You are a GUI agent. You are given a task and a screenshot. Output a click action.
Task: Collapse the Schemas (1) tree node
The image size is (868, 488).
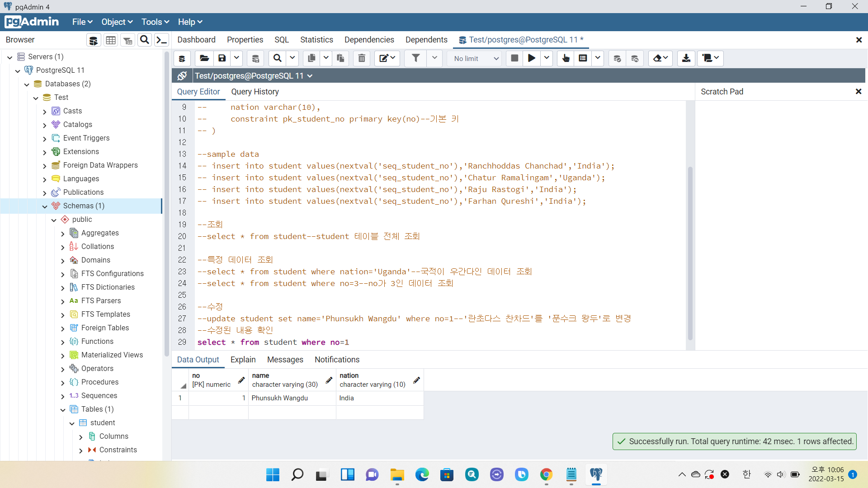pyautogui.click(x=45, y=206)
